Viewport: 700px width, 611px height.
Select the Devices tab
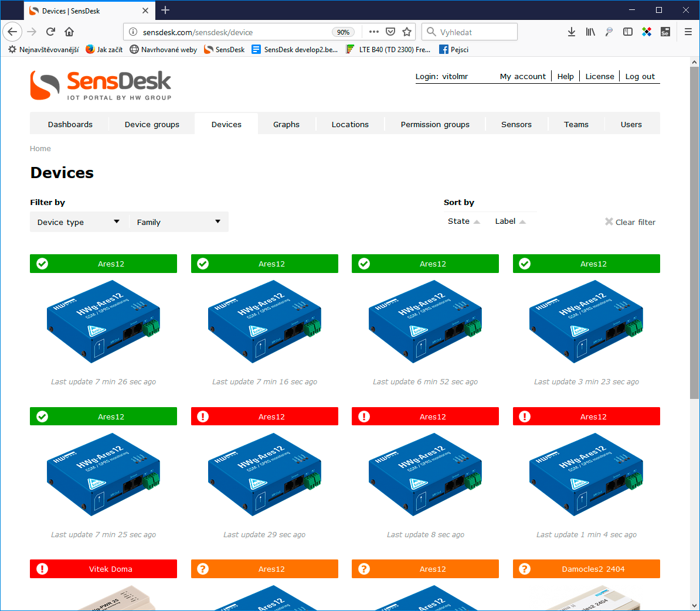tap(226, 124)
